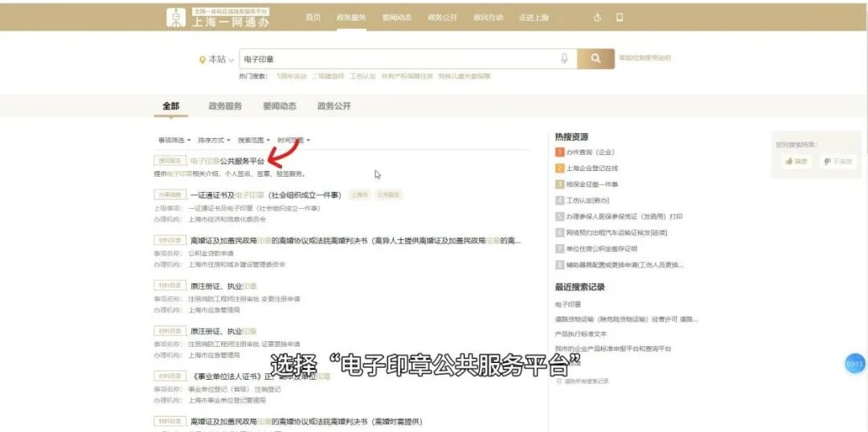This screenshot has height=432, width=868.
Task: Open the 智能检索使用说明 help link
Action: point(645,58)
